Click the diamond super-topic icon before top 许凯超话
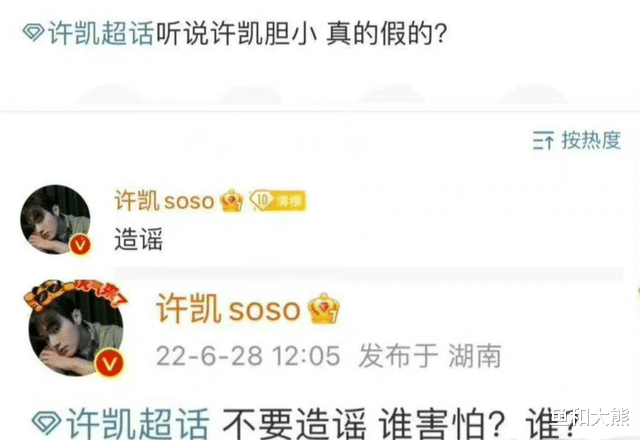The width and height of the screenshot is (640, 440). (33, 32)
